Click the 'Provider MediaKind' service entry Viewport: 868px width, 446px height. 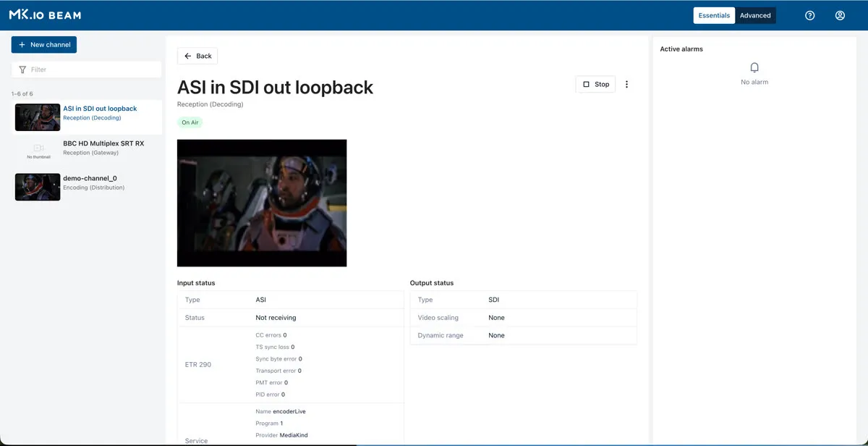tap(281, 435)
